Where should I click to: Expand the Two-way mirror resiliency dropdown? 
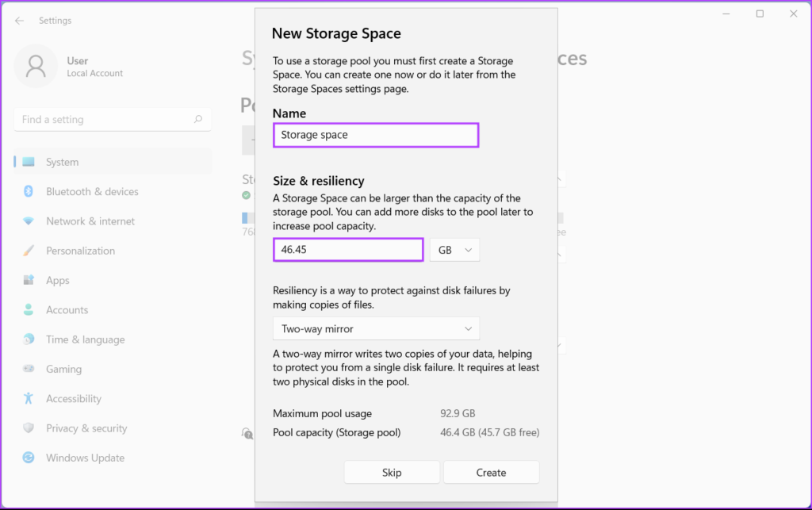tap(376, 328)
